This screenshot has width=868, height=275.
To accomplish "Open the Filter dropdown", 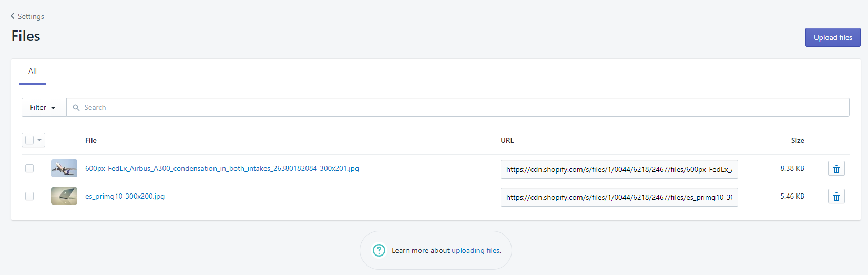I will [44, 107].
